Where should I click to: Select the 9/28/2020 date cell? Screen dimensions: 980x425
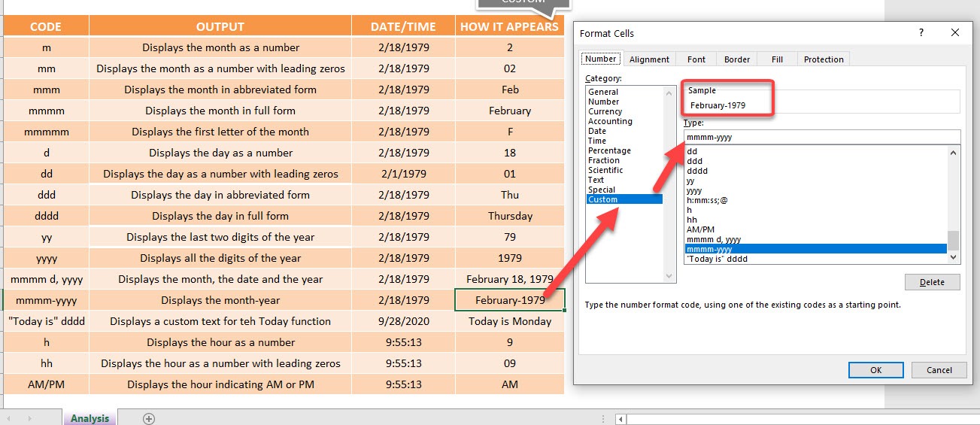403,321
